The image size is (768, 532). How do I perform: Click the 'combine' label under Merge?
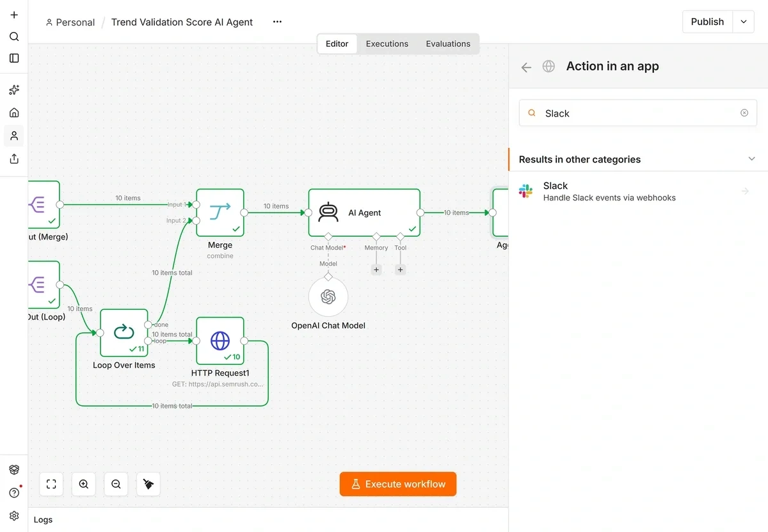tap(220, 256)
